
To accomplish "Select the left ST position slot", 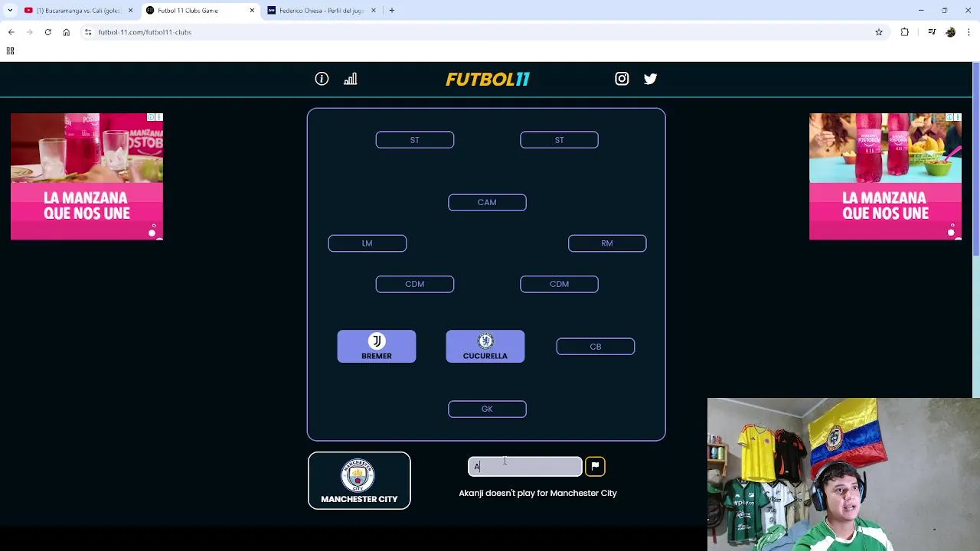I will click(414, 140).
